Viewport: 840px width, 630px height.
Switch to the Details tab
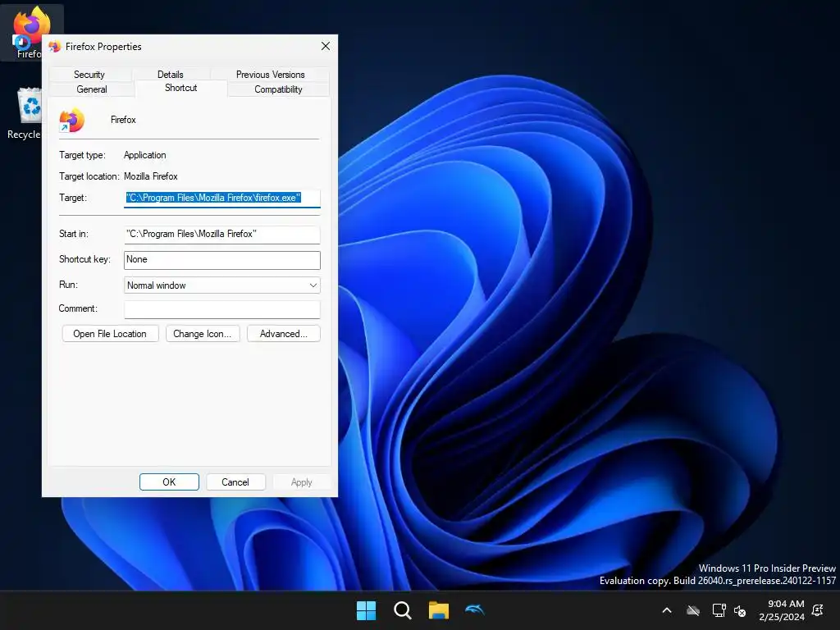[171, 75]
